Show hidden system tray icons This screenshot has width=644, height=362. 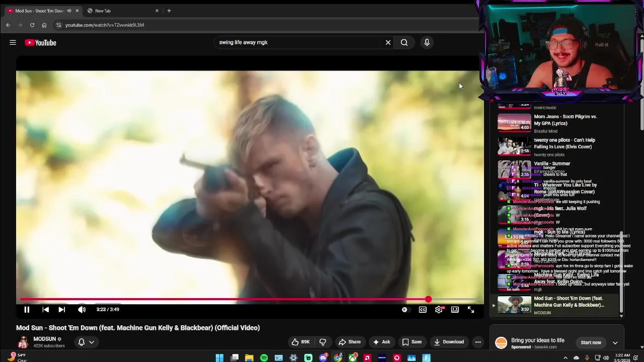(x=565, y=358)
